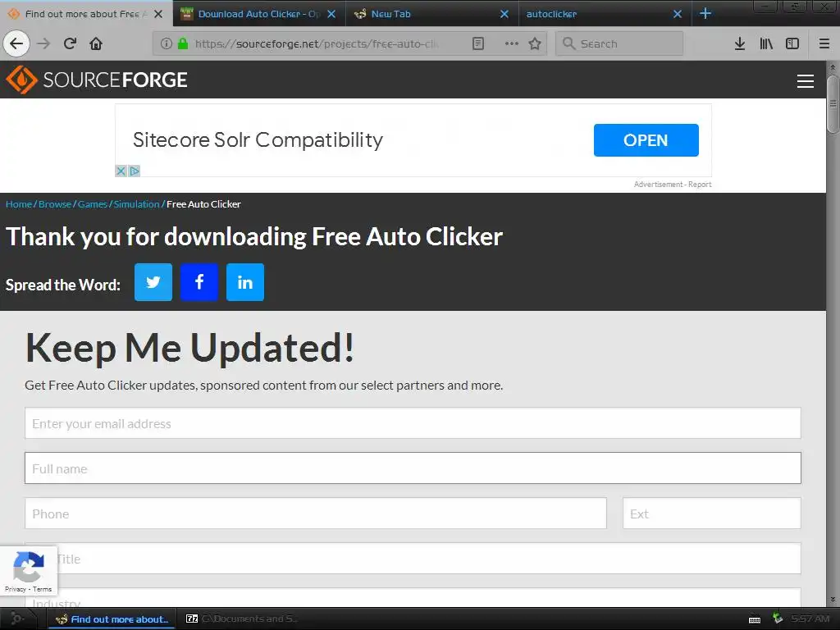Open the taskbar start menu icon
Screen dimensions: 840x630
pyautogui.click(x=17, y=619)
